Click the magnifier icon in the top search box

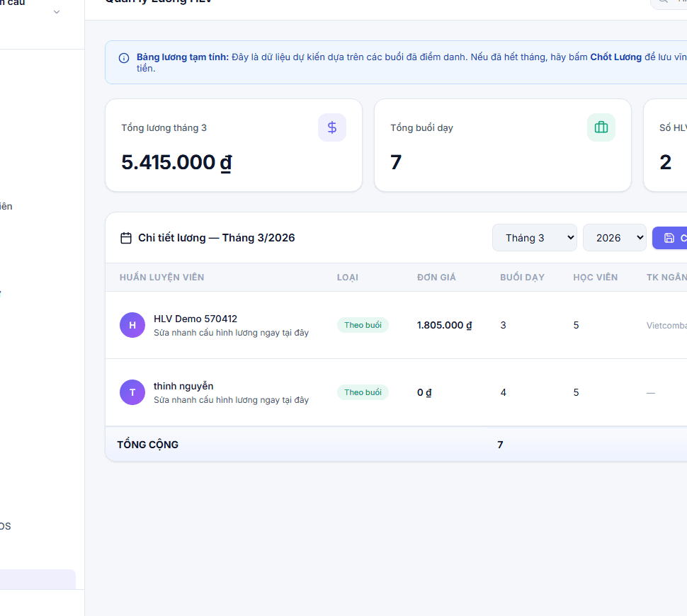coord(664,1)
